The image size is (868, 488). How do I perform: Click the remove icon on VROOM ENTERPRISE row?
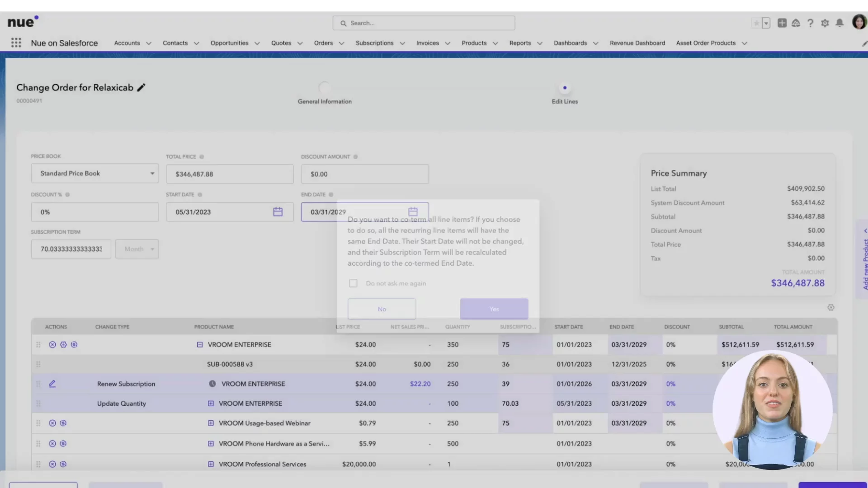[x=52, y=345]
